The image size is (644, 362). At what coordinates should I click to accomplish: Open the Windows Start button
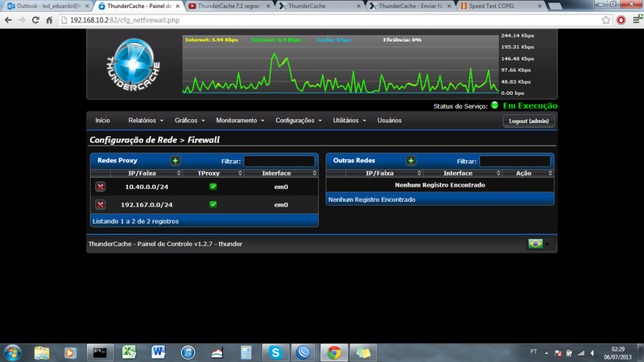tap(12, 352)
